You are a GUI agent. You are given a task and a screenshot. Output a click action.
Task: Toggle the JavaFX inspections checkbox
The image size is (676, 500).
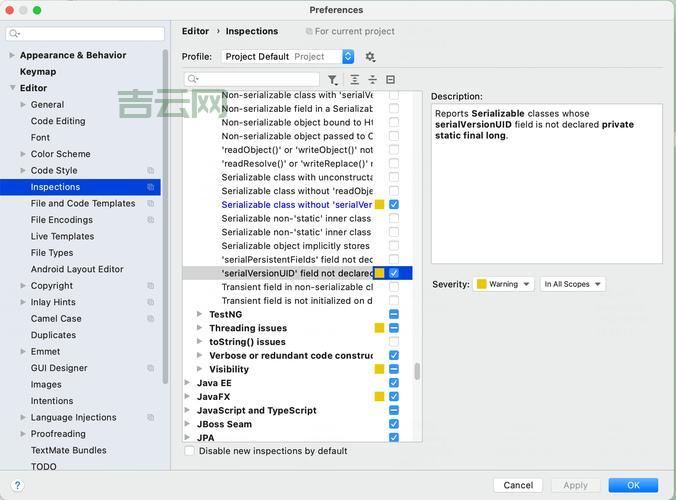point(394,397)
